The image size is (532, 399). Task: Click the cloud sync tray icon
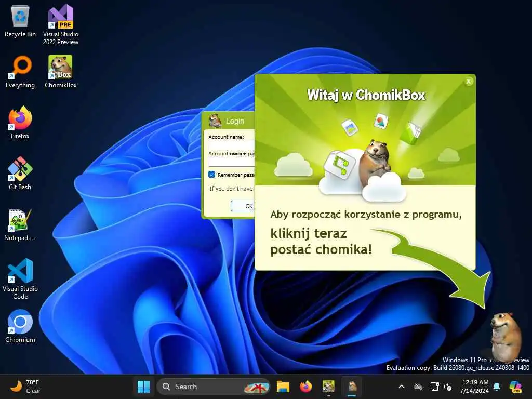[x=418, y=387]
